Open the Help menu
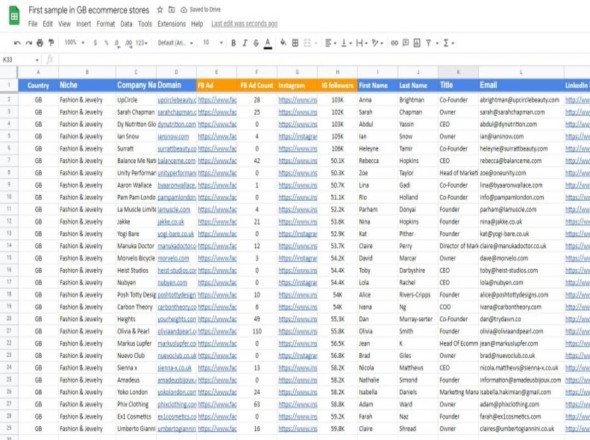The height and width of the screenshot is (440, 590). [x=197, y=24]
